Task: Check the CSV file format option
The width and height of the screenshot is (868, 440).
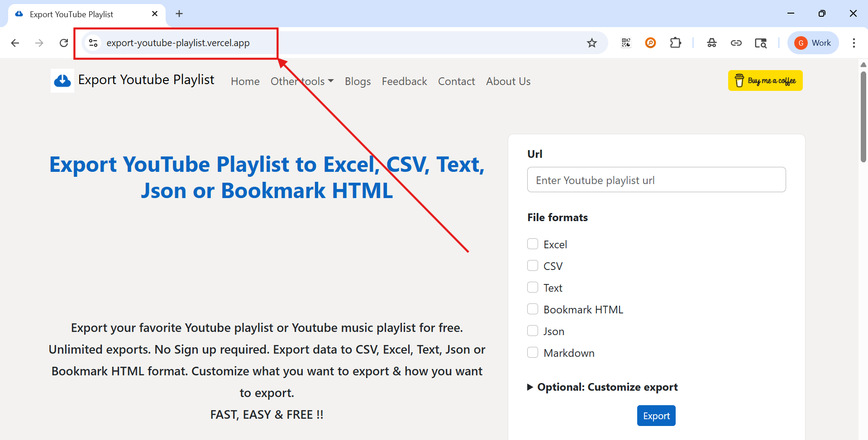Action: [x=532, y=265]
